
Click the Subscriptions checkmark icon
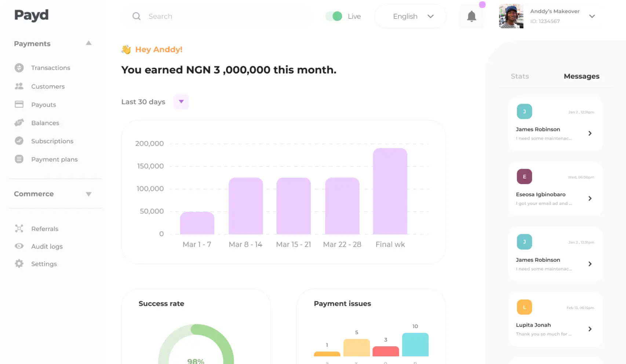(x=19, y=141)
